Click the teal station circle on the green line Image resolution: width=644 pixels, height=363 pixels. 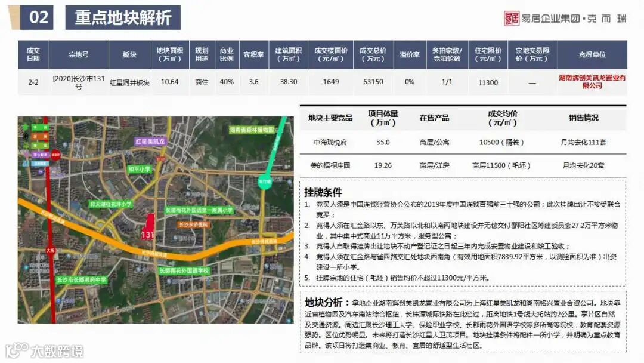[265, 181]
